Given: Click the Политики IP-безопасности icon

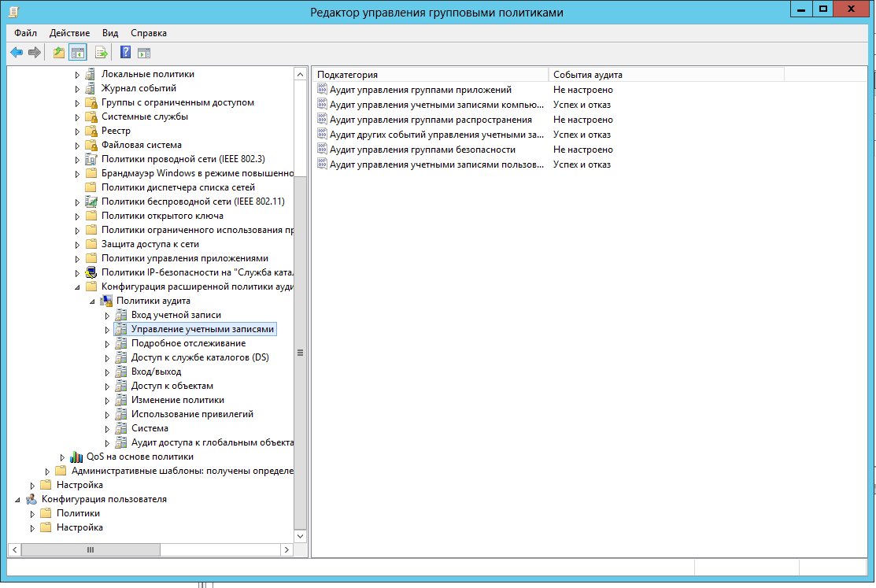Looking at the screenshot, I should pyautogui.click(x=91, y=273).
